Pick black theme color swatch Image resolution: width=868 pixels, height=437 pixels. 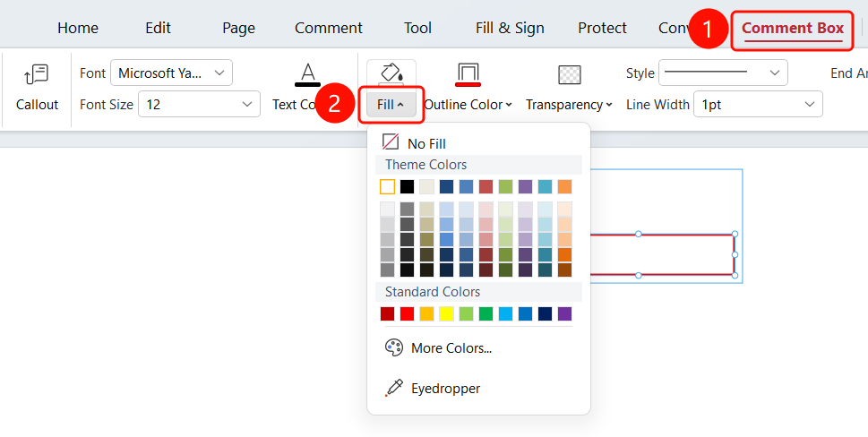tap(408, 186)
